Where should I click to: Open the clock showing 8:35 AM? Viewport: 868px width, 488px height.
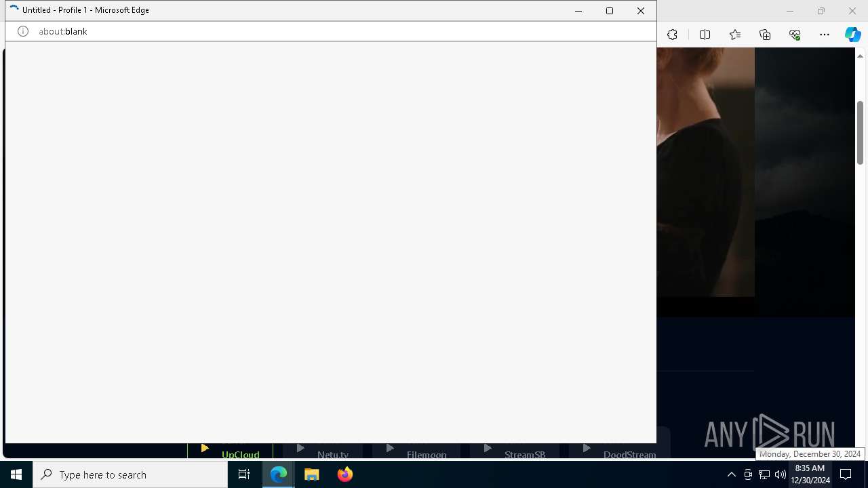(x=810, y=474)
